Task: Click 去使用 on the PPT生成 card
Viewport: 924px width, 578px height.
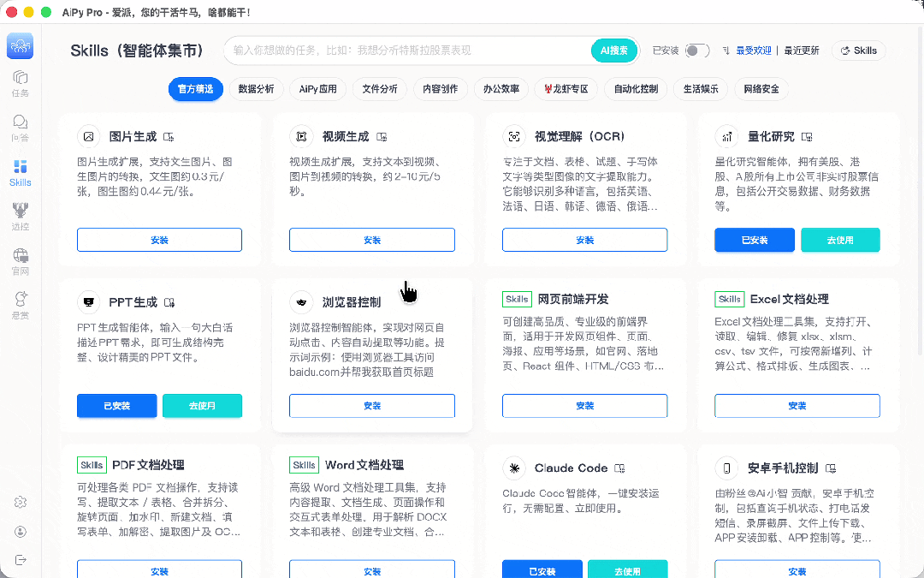Action: pos(202,406)
